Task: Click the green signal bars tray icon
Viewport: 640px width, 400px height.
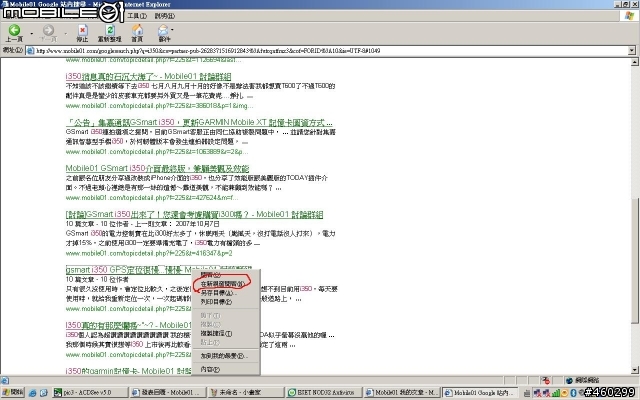Action: click(556, 393)
